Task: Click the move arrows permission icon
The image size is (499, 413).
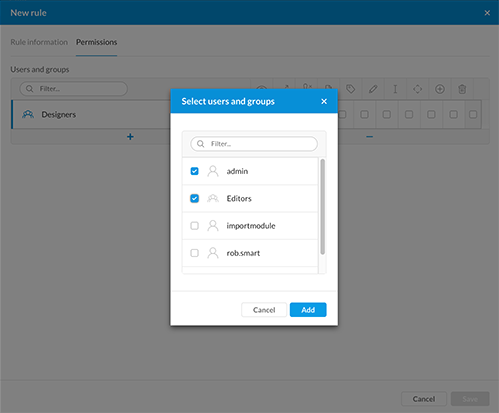Action: 417,89
